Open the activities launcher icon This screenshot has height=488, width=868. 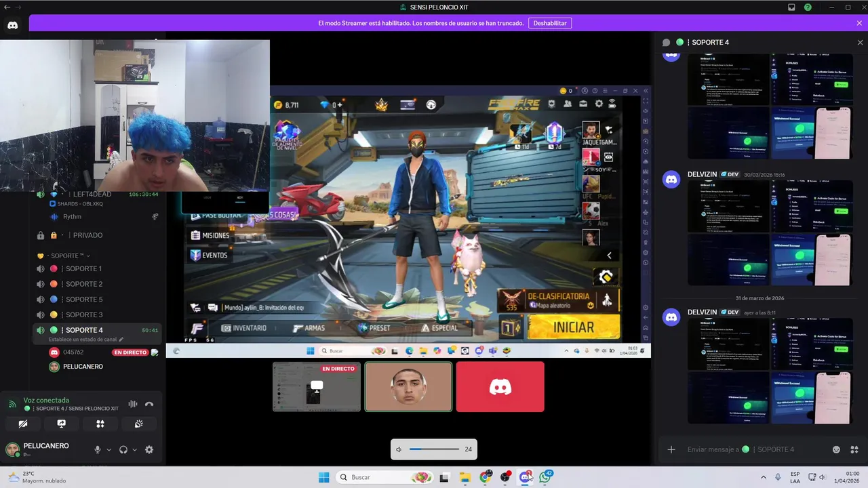100,424
